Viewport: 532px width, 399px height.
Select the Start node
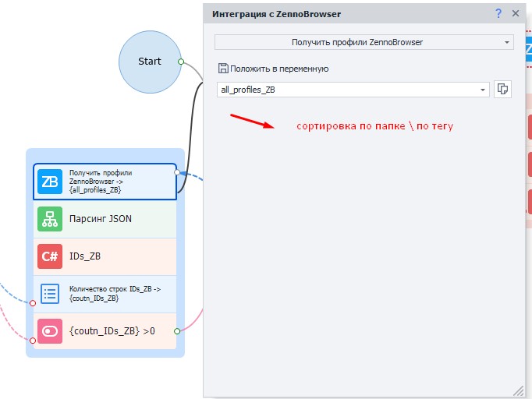[150, 62]
